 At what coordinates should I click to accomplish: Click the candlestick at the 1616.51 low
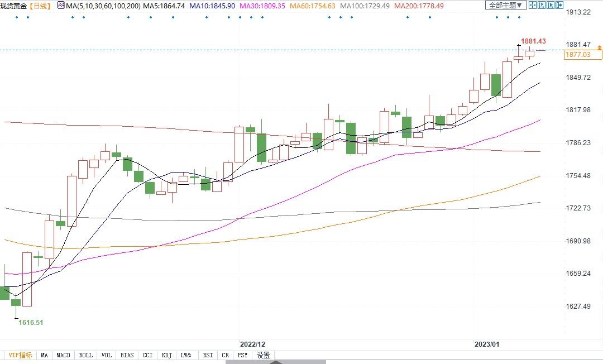(x=16, y=303)
